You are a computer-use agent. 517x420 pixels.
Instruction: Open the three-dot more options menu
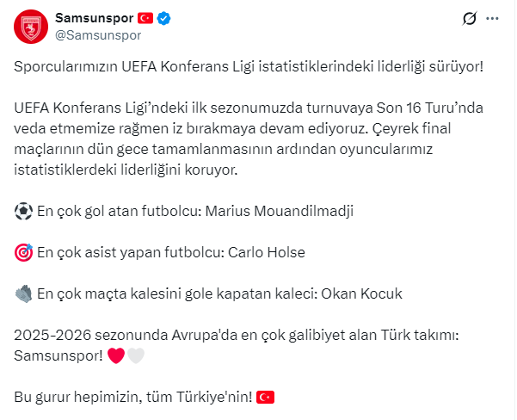(492, 18)
